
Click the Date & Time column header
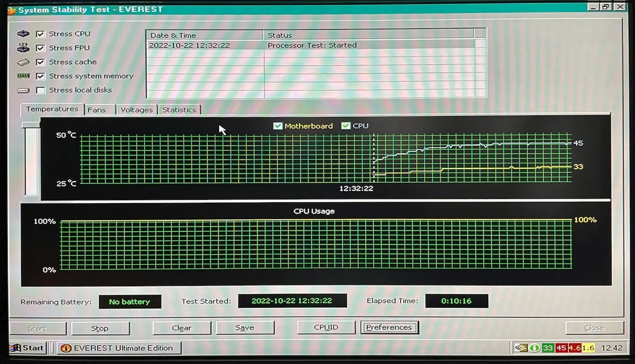204,35
